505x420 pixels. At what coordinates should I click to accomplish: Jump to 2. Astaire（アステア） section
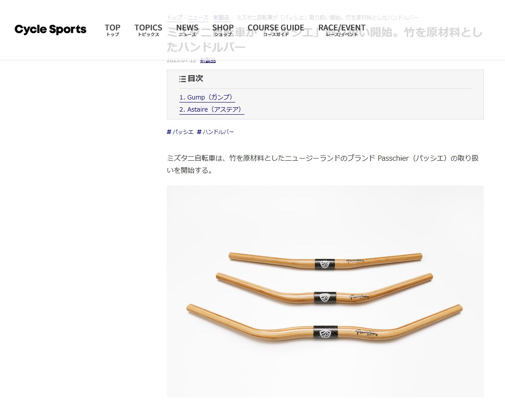211,109
